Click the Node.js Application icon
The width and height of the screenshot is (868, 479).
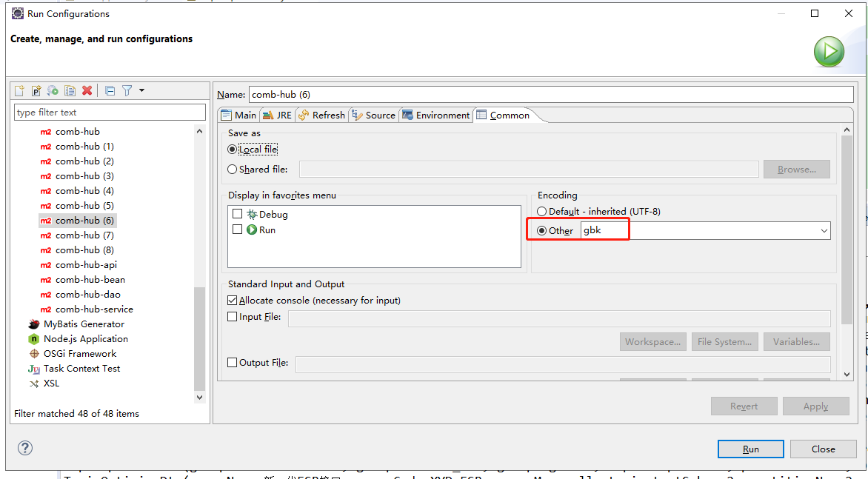coord(34,338)
